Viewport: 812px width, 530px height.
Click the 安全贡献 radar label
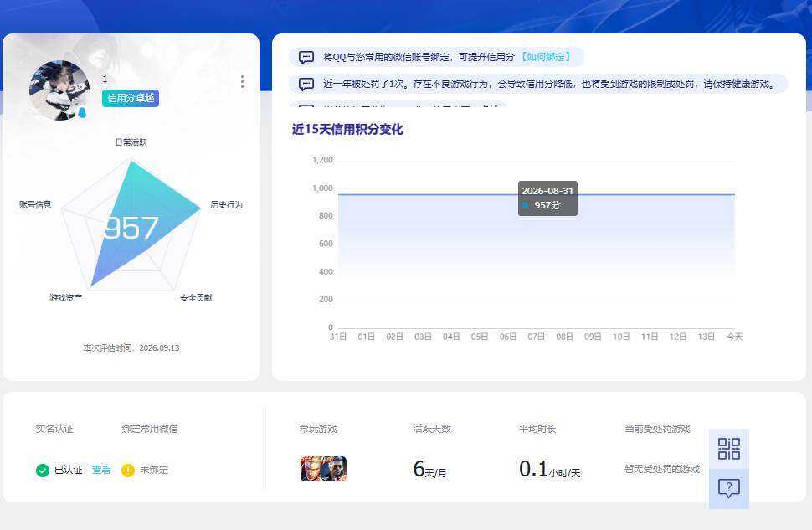point(196,298)
